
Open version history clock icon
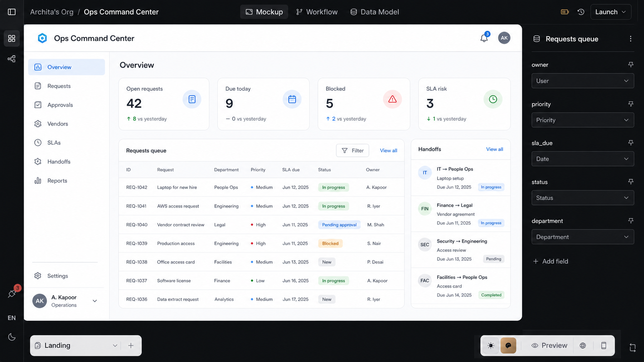(581, 12)
